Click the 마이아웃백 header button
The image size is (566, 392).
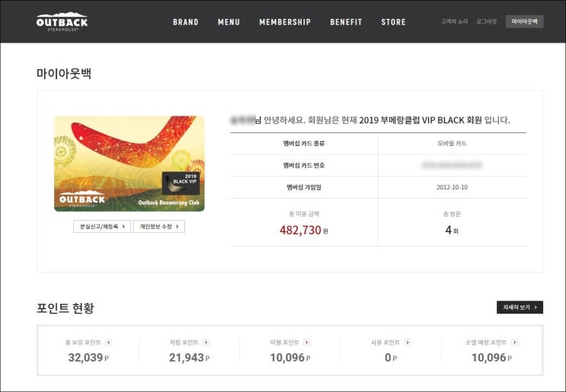point(525,21)
